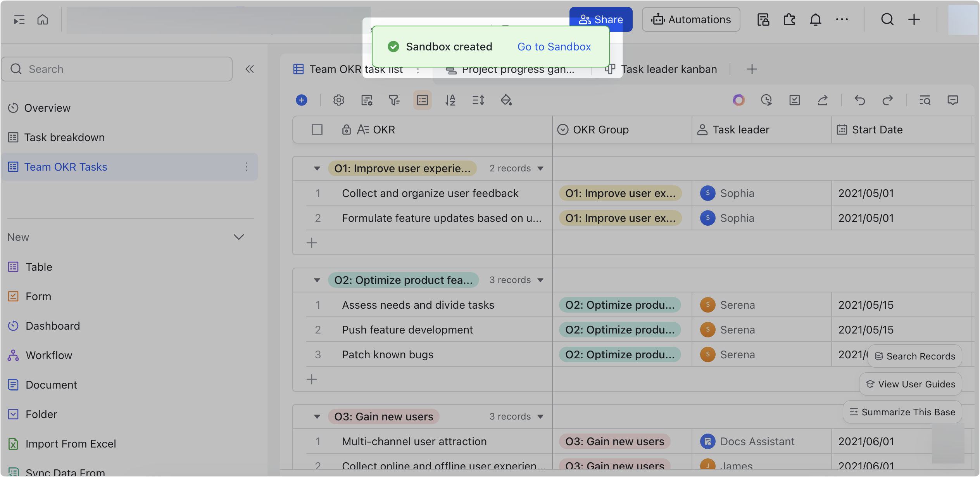The width and height of the screenshot is (980, 477).
Task: Click the undo arrow
Action: [860, 100]
